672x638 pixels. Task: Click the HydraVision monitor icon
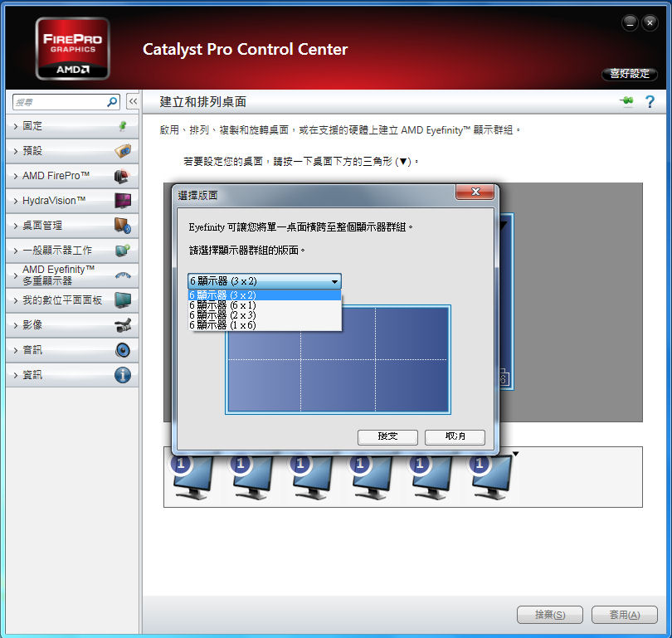123,201
